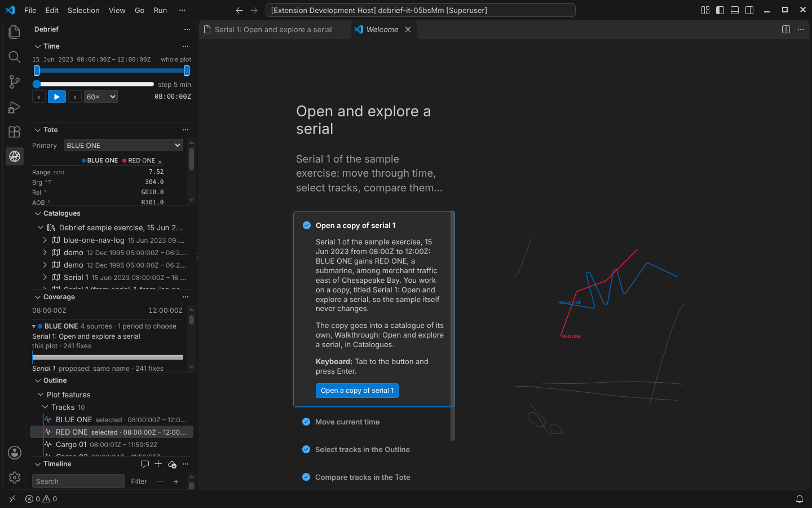
Task: Open the Tote section ellipsis menu
Action: click(x=186, y=130)
